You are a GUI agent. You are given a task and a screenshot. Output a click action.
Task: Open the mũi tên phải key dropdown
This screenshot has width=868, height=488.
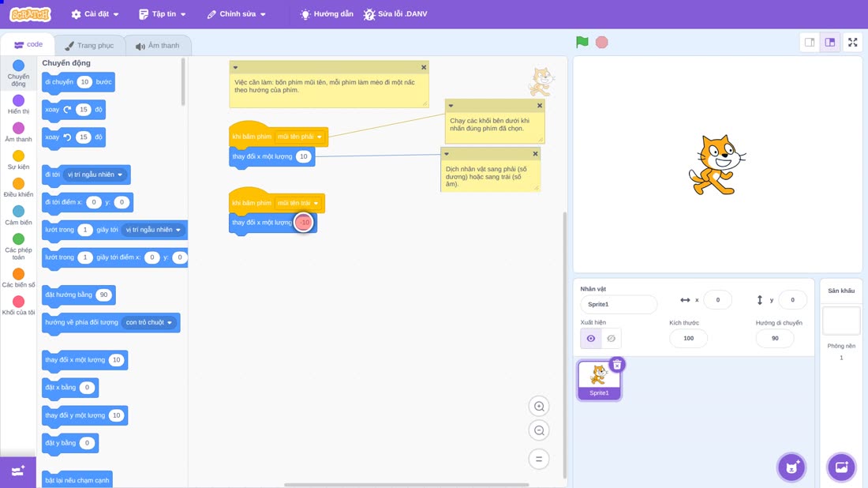coord(300,137)
